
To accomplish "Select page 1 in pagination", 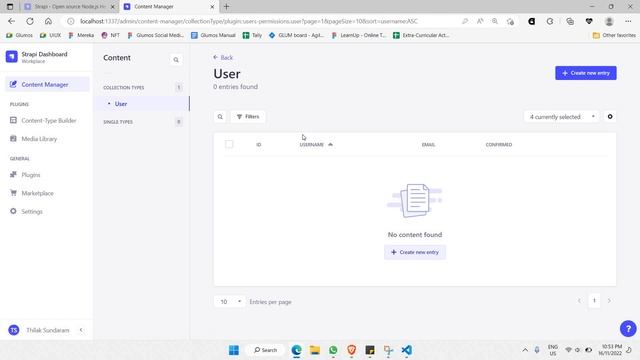I will pos(594,301).
